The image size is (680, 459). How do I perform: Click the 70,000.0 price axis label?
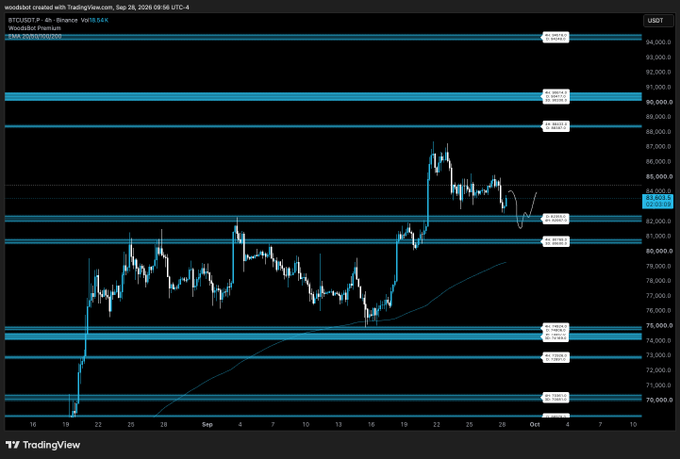(x=659, y=400)
